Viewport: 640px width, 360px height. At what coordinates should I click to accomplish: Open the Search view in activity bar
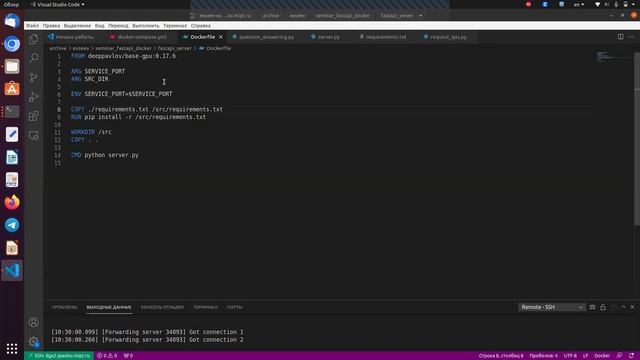[33, 58]
